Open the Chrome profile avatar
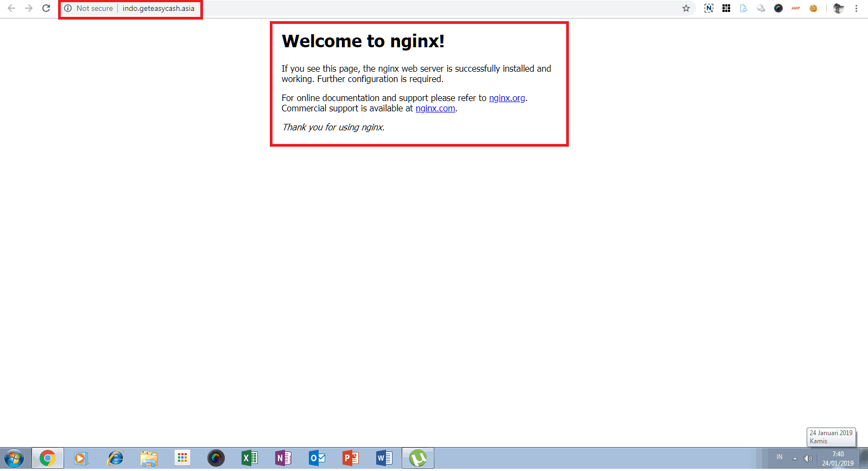868x471 pixels. click(x=839, y=8)
